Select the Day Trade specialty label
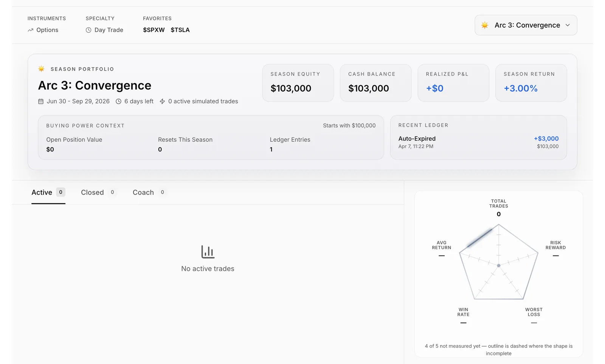605x364 pixels. (x=109, y=30)
